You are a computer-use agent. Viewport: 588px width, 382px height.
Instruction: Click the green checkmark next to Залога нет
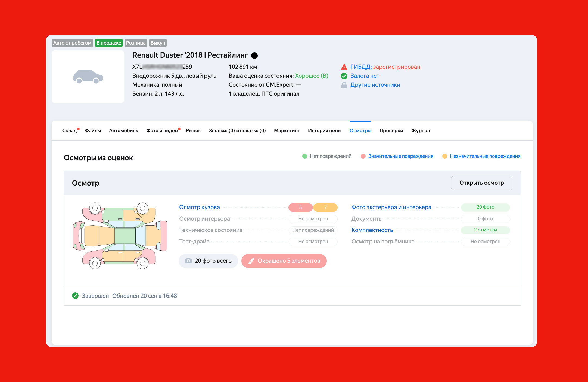click(344, 76)
